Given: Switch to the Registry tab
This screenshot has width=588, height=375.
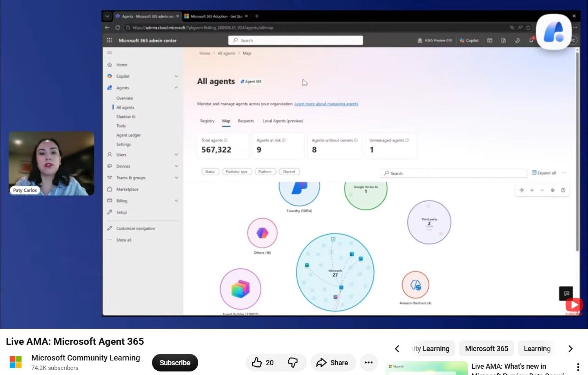Looking at the screenshot, I should tap(207, 121).
